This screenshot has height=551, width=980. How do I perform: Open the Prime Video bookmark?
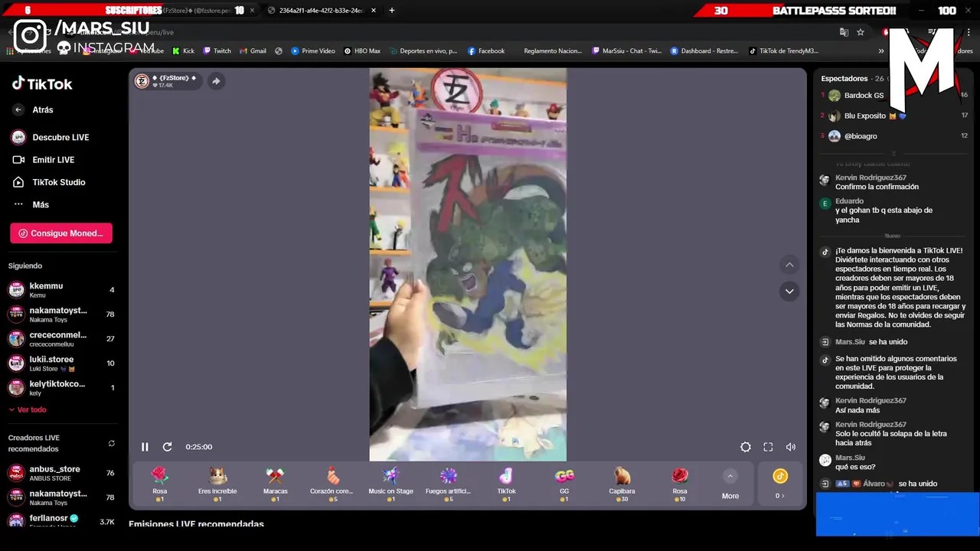click(313, 51)
